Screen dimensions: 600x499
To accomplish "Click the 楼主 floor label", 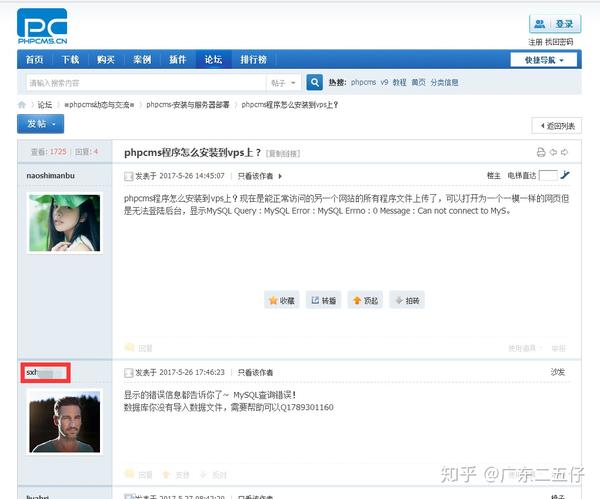I will point(493,176).
